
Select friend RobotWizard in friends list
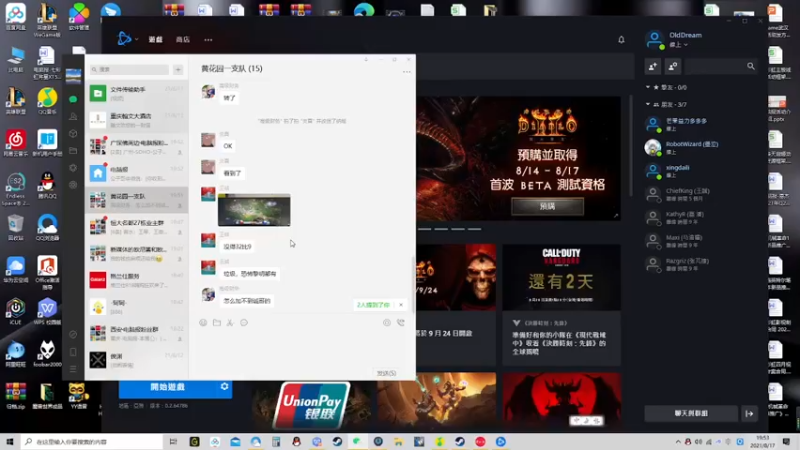(699, 147)
